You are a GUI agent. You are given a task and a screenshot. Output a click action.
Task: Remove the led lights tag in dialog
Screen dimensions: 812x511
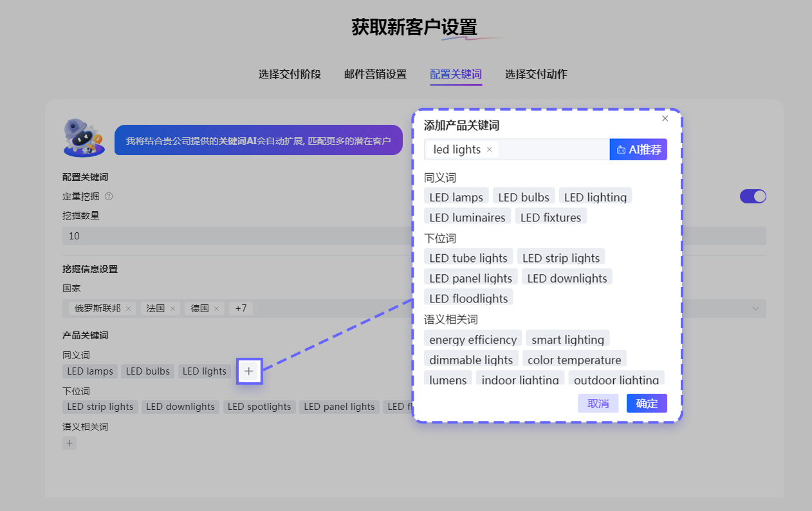pos(489,149)
